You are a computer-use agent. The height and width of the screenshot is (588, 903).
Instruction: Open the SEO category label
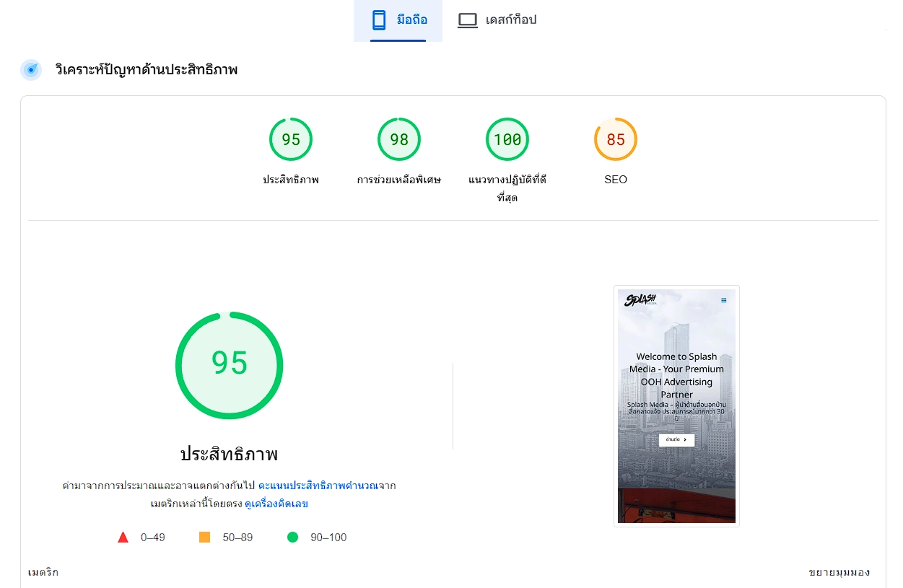point(616,180)
